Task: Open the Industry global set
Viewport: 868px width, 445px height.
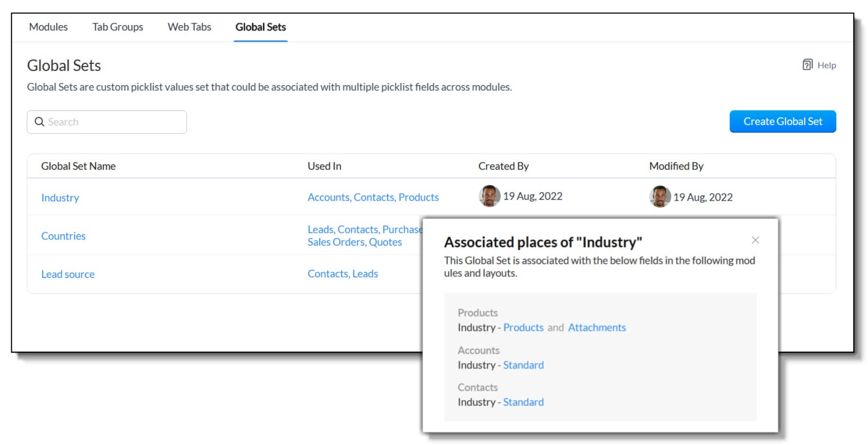Action: (60, 198)
